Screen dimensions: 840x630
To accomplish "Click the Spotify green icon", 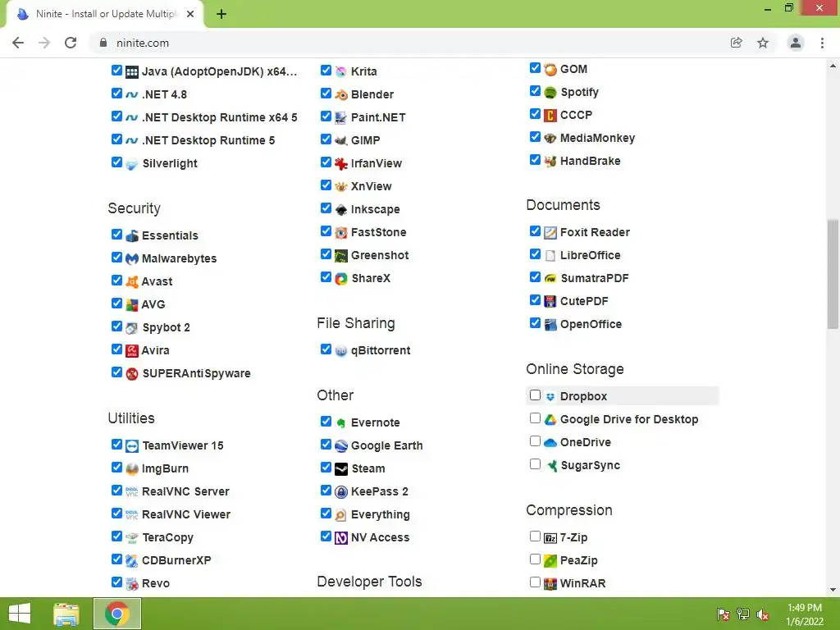I will [x=550, y=93].
